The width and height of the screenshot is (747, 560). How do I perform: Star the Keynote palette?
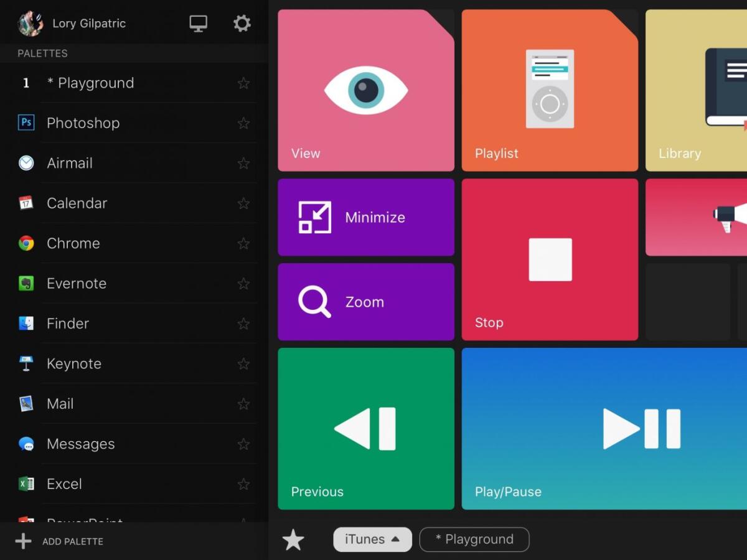click(243, 364)
